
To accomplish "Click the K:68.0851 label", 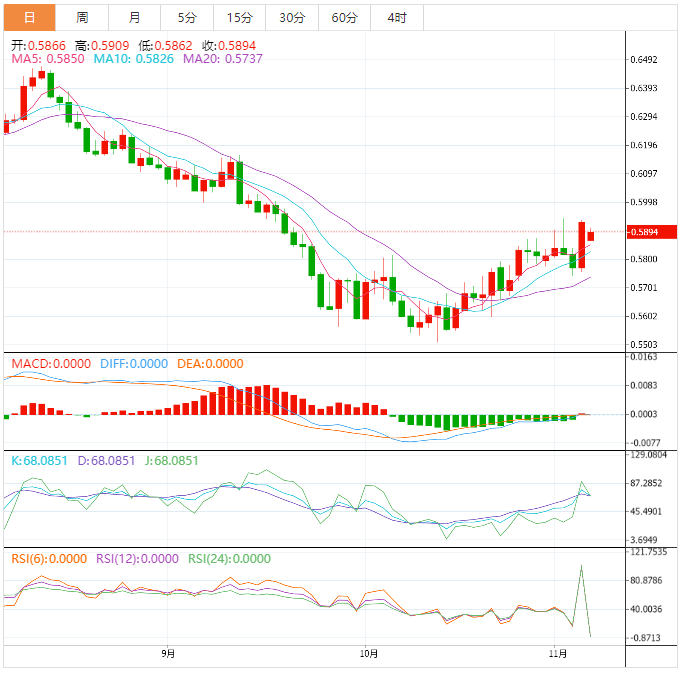I will pyautogui.click(x=39, y=461).
